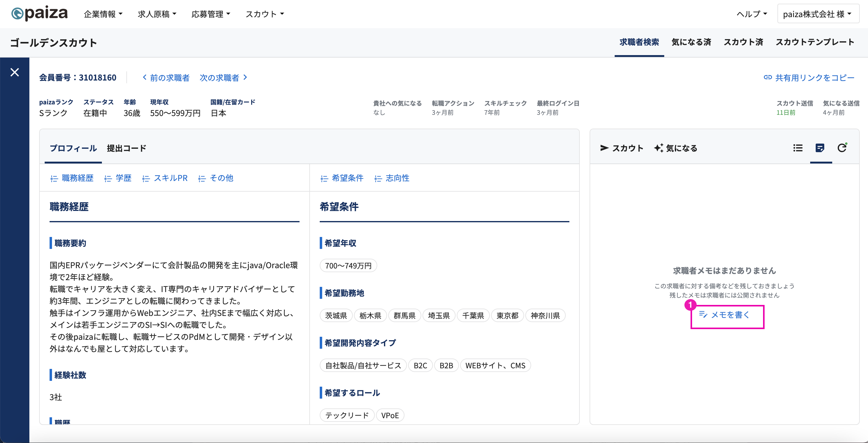The width and height of the screenshot is (868, 443).
Task: Click the 気になる sparkle button
Action: tap(676, 148)
